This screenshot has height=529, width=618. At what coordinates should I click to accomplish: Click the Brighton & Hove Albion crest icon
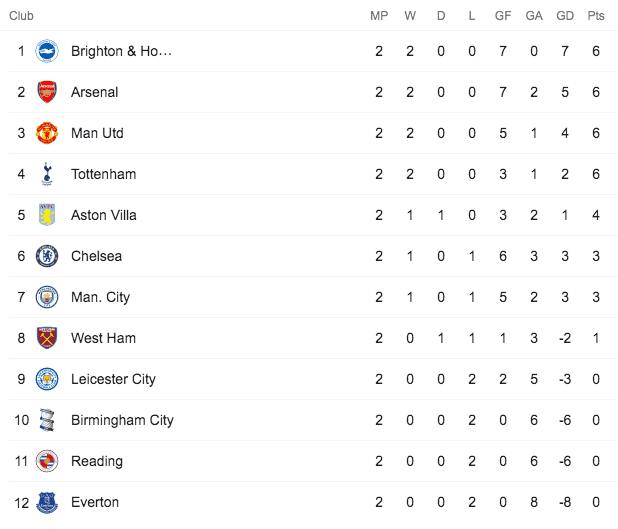coord(47,51)
